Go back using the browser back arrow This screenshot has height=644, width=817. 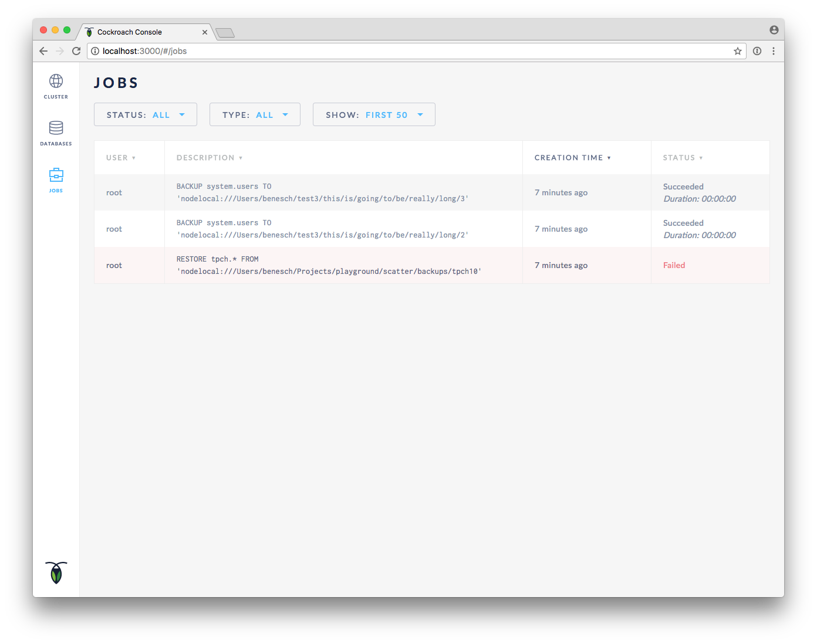click(x=43, y=51)
